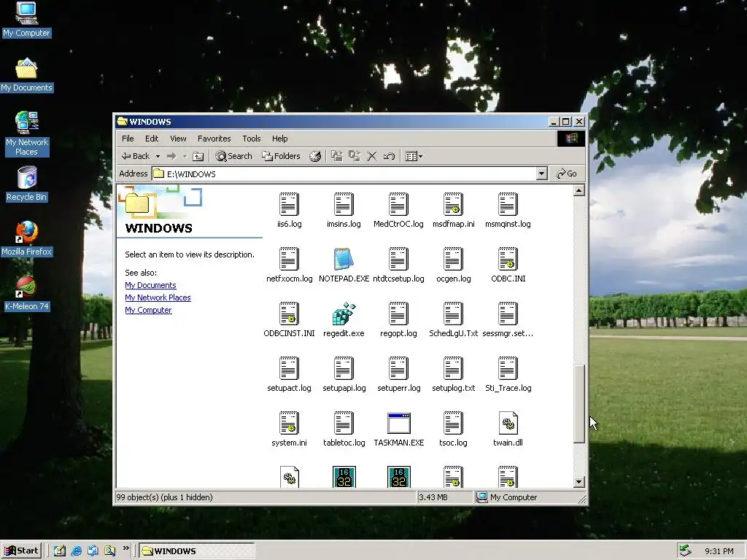Screen dimensions: 747x560
Task: Expand the Address bar dropdown
Action: click(541, 174)
